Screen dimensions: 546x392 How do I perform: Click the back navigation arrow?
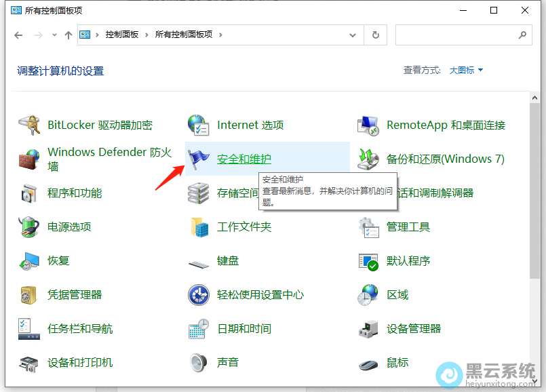click(18, 35)
